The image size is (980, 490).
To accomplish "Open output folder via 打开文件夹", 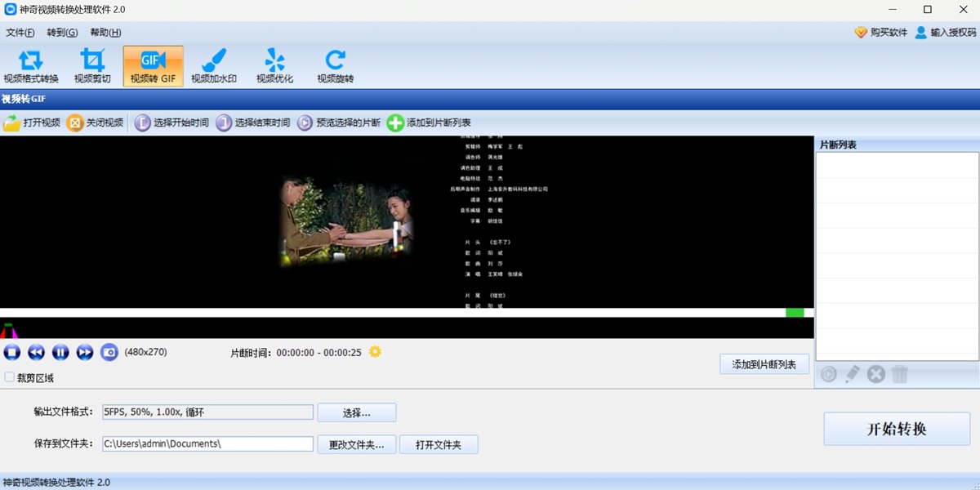I will 439,443.
